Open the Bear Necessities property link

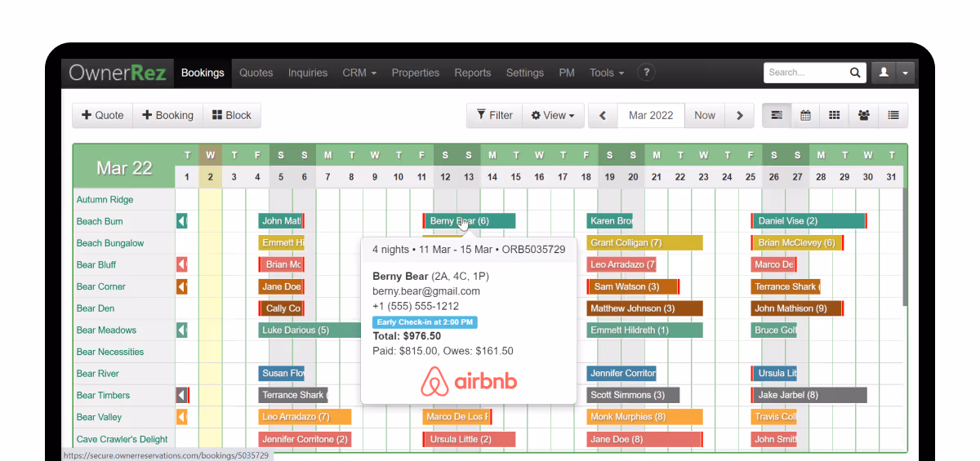(x=110, y=352)
